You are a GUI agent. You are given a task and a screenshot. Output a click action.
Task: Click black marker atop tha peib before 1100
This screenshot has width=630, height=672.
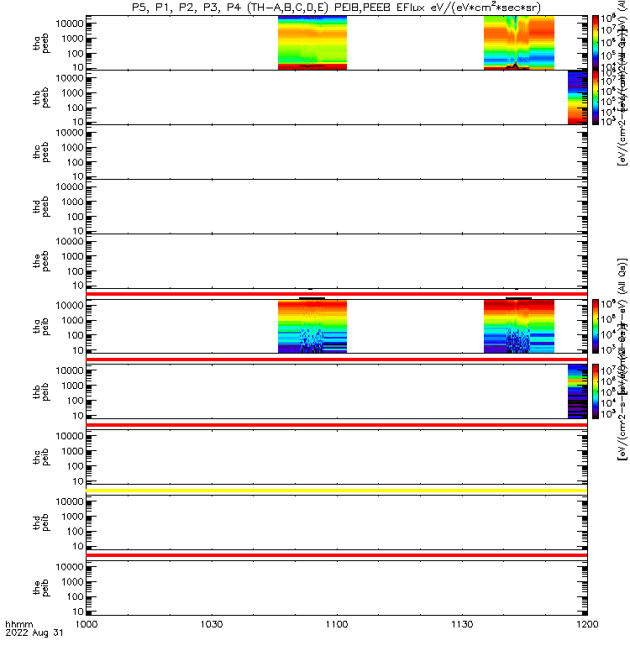coord(312,298)
